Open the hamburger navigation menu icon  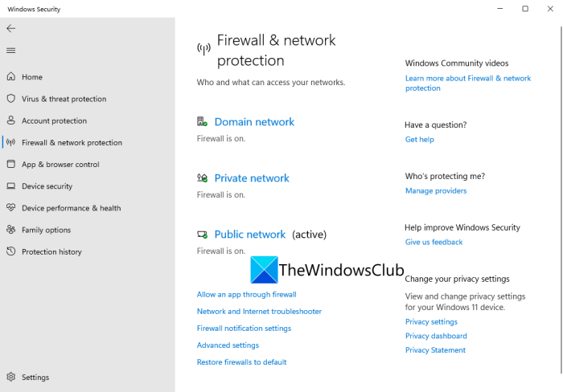pyautogui.click(x=11, y=51)
